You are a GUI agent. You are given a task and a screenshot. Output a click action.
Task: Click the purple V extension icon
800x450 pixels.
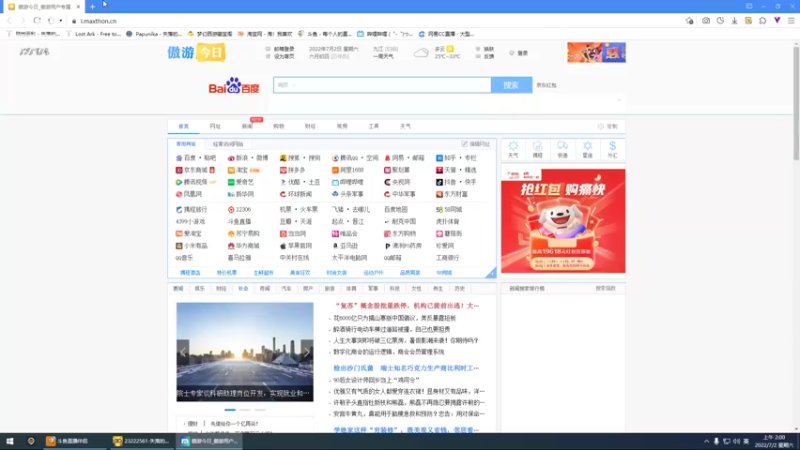[x=777, y=21]
